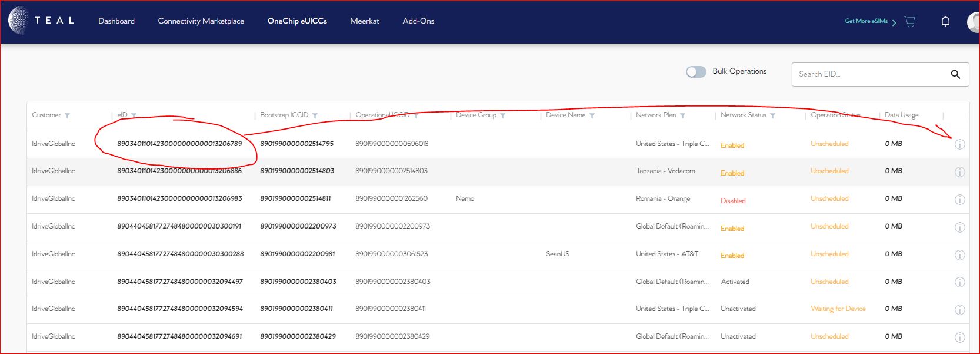
Task: Open info for eID ending 13206983
Action: 959,200
